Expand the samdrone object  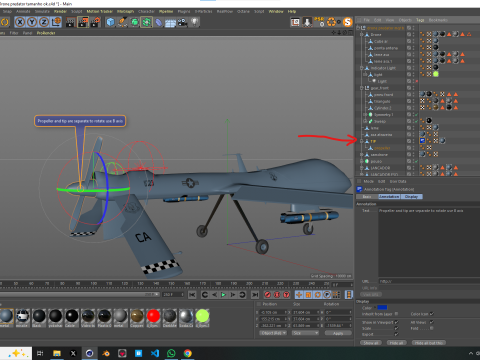pos(362,154)
